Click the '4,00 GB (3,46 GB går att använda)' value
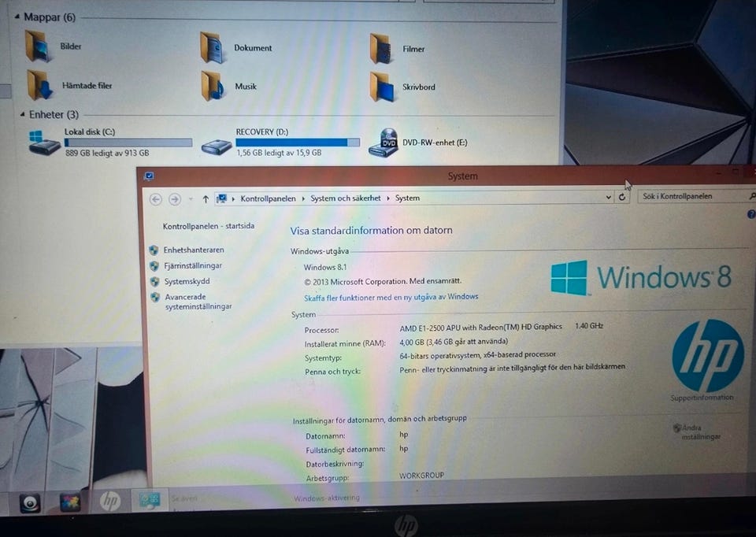The width and height of the screenshot is (756, 537). 454,342
